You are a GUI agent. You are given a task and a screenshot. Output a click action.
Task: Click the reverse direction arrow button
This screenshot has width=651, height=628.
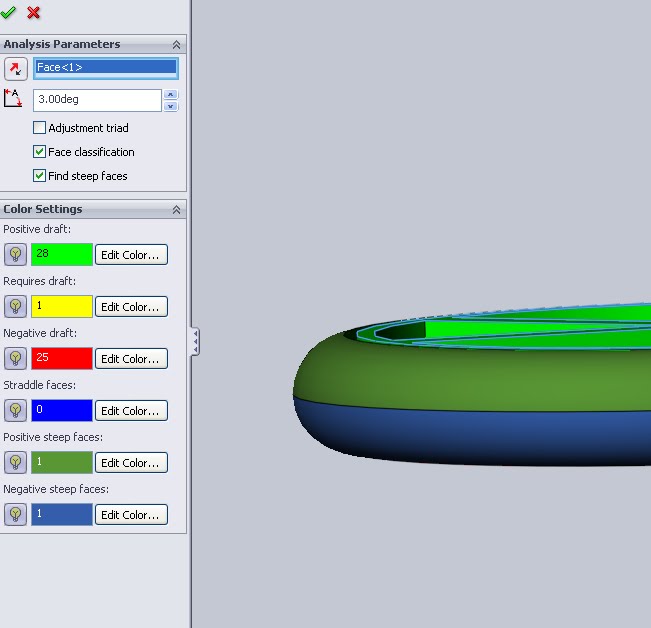[16, 69]
